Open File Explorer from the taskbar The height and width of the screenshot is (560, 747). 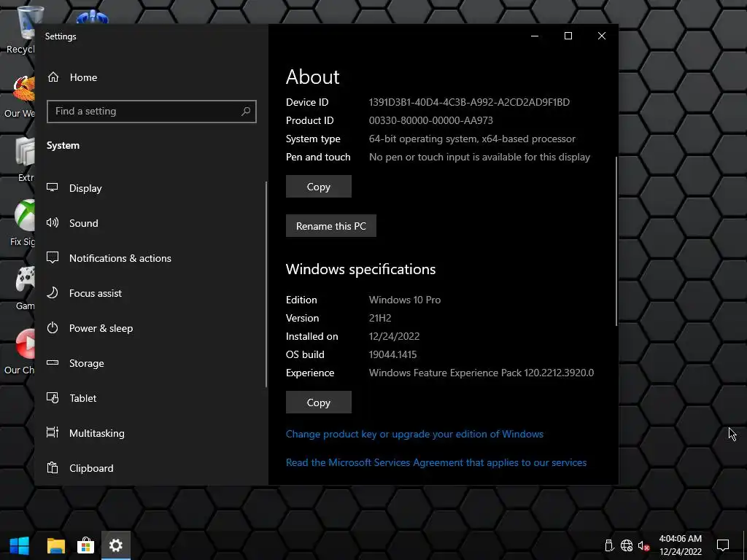click(x=55, y=545)
